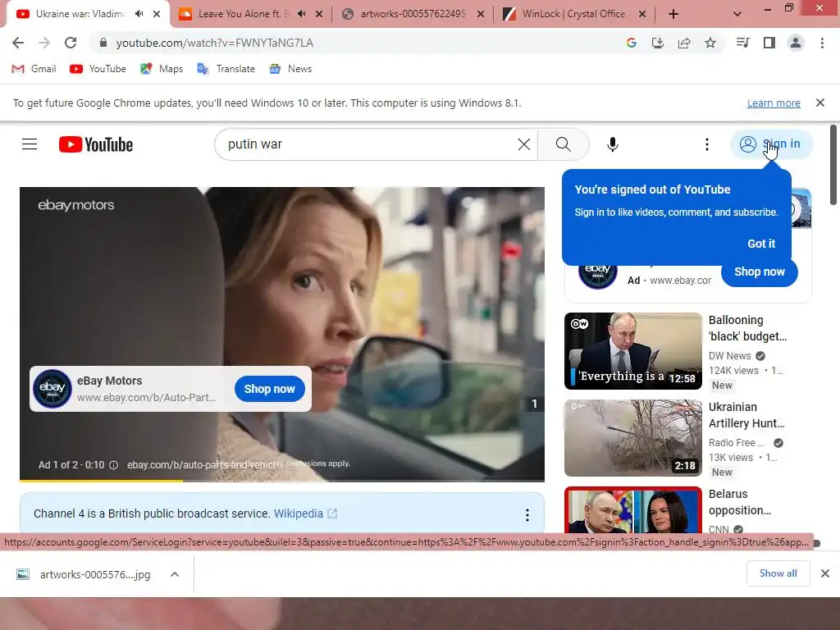Open the YouTube hamburger guide menu
Screen dimensions: 840x630
30,144
